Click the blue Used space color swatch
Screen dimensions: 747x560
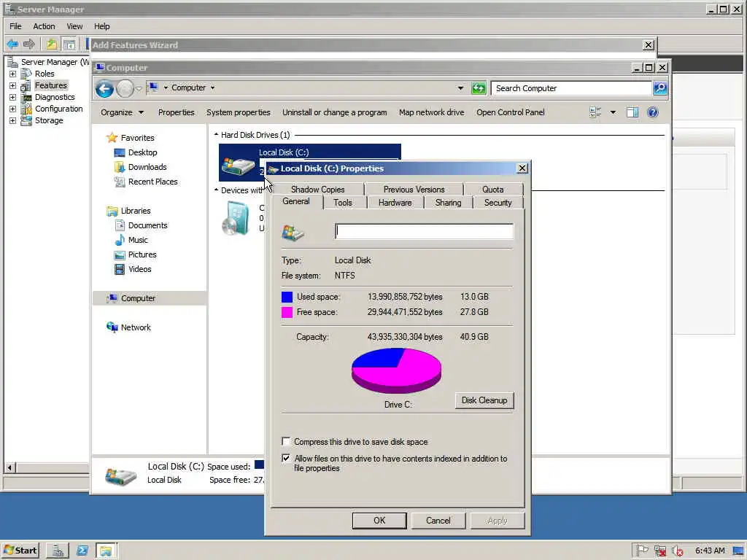[x=287, y=297]
